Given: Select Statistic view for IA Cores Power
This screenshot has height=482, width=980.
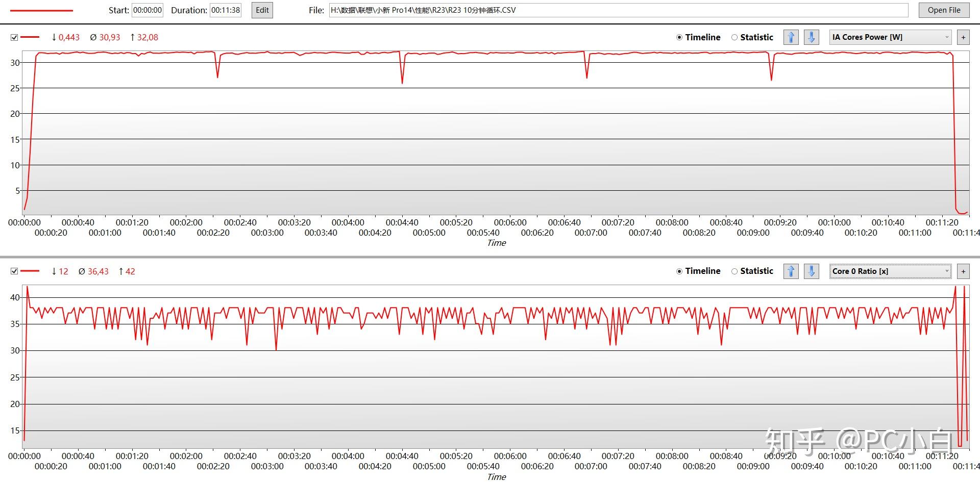Looking at the screenshot, I should click(x=752, y=37).
